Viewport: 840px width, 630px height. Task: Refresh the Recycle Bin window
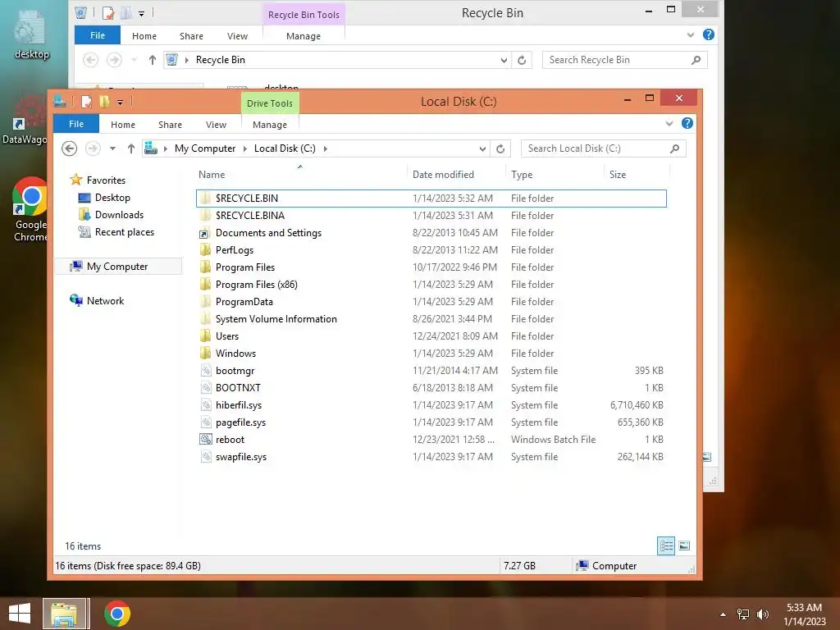pos(522,60)
